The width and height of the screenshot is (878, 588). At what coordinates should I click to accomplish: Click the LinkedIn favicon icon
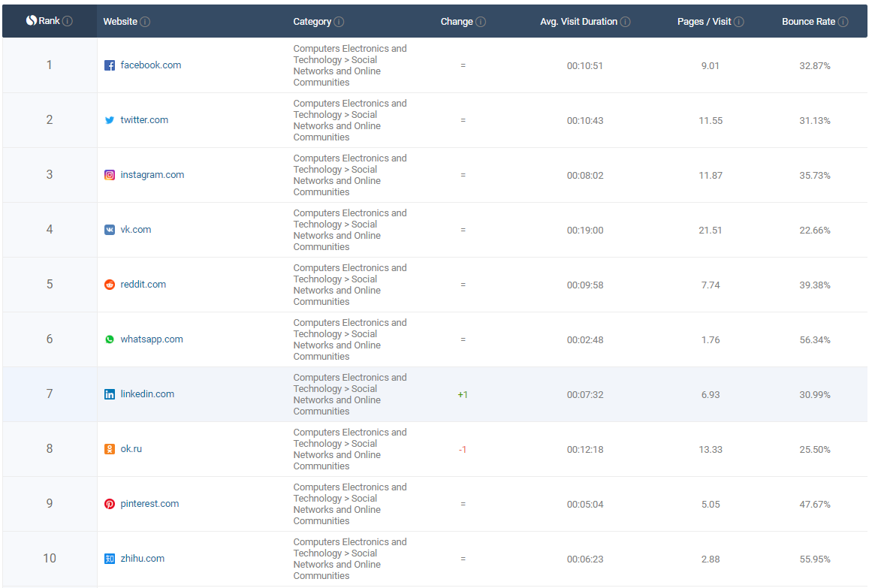pyautogui.click(x=110, y=395)
